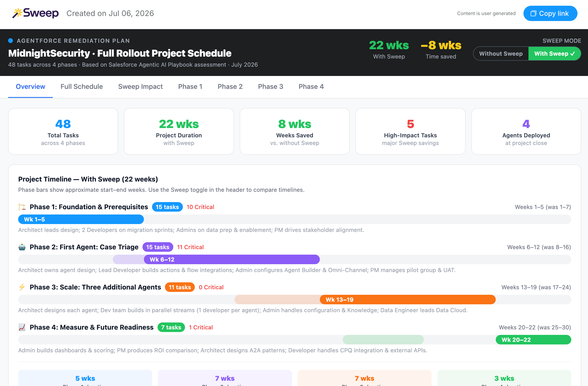The image size is (588, 386).
Task: Go to the Phase 1 tab
Action: (190, 86)
